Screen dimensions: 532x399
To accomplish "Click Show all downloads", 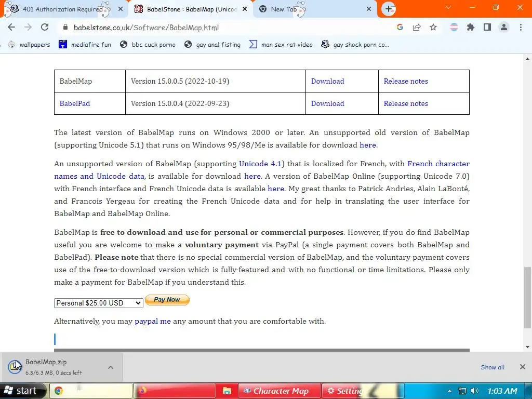I will click(493, 367).
